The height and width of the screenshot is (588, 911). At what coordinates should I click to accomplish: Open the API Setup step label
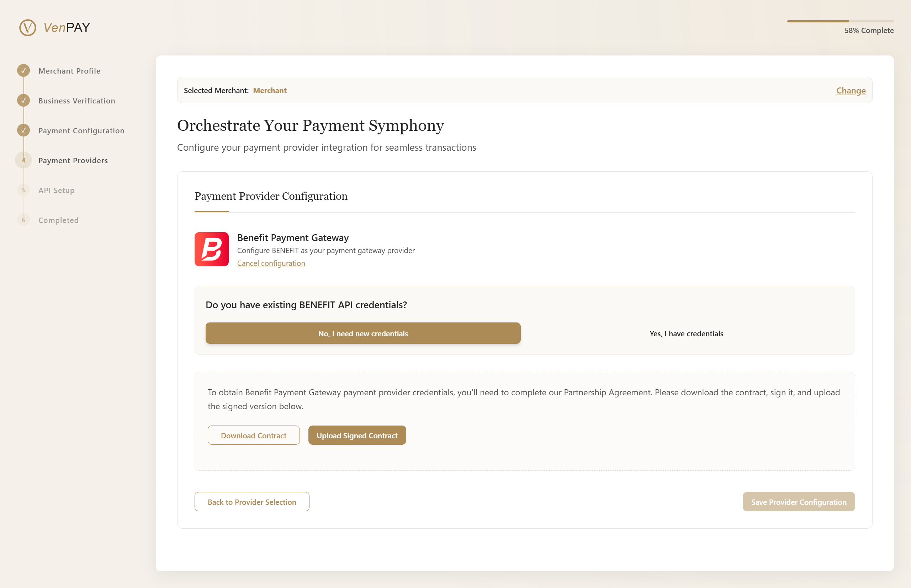point(57,190)
